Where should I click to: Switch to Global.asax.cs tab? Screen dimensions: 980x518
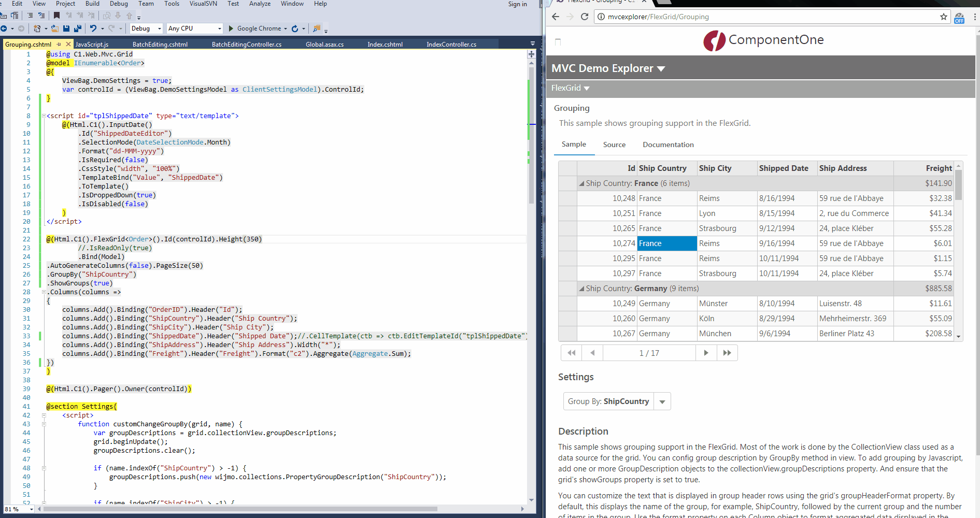click(324, 45)
